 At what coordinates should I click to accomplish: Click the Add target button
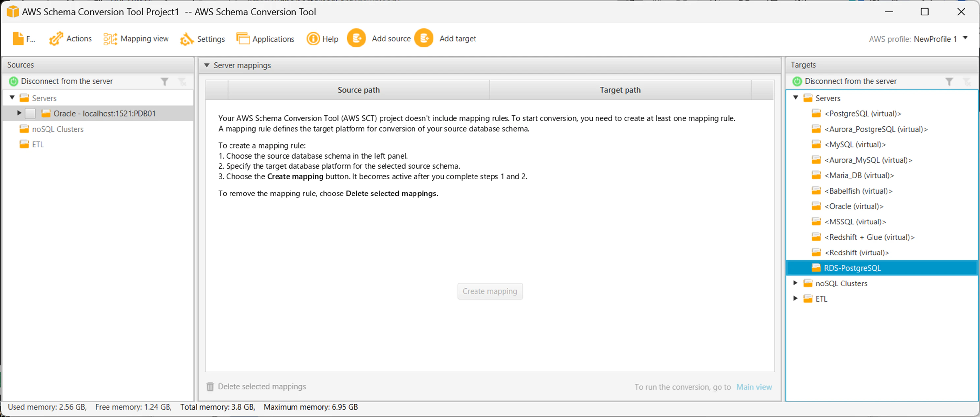pyautogui.click(x=445, y=39)
